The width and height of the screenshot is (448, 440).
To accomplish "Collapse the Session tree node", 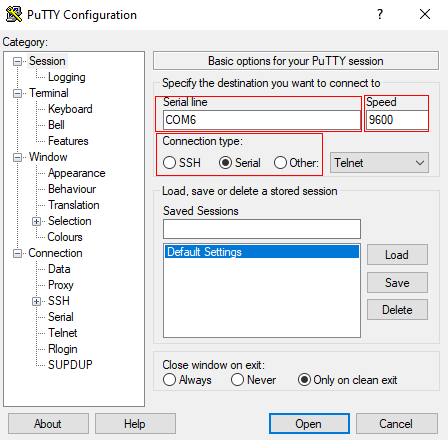I will click(17, 61).
